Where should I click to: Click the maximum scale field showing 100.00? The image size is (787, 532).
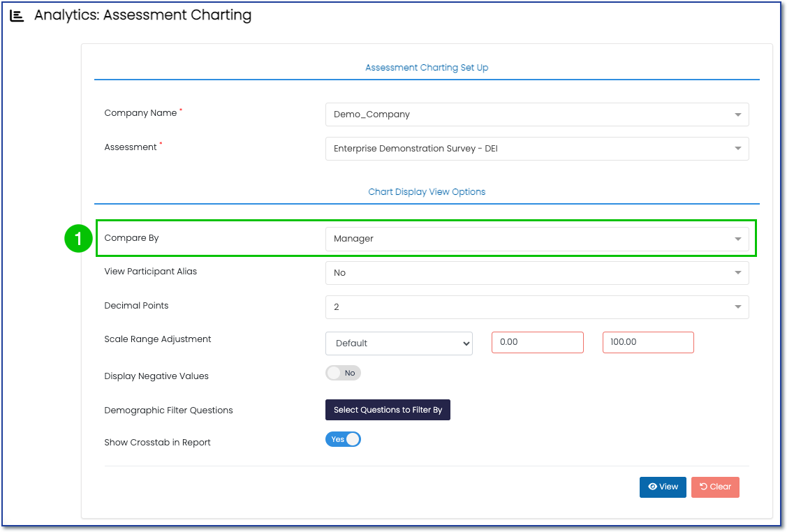[x=647, y=343]
